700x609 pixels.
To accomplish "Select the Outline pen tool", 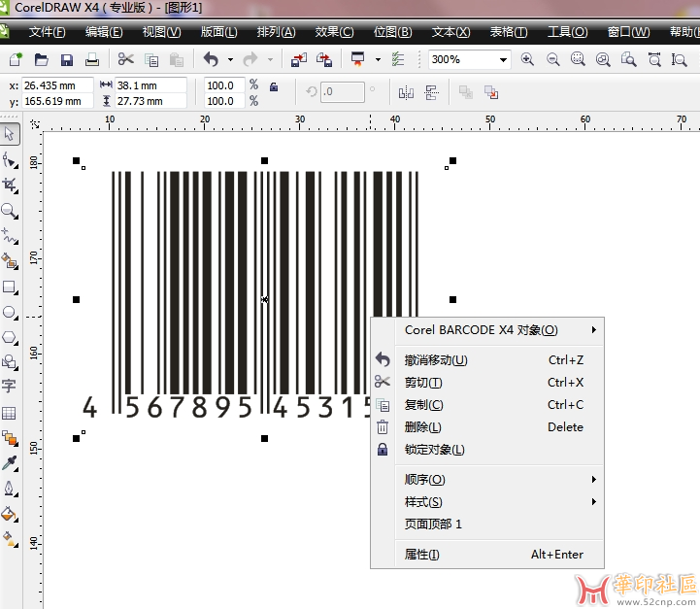I will click(10, 489).
